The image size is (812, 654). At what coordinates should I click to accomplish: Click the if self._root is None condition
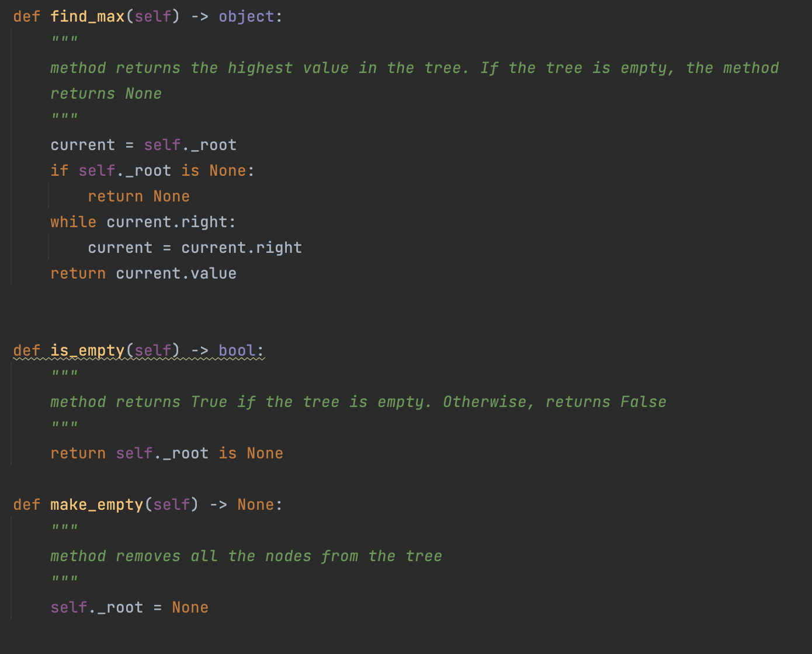point(152,171)
